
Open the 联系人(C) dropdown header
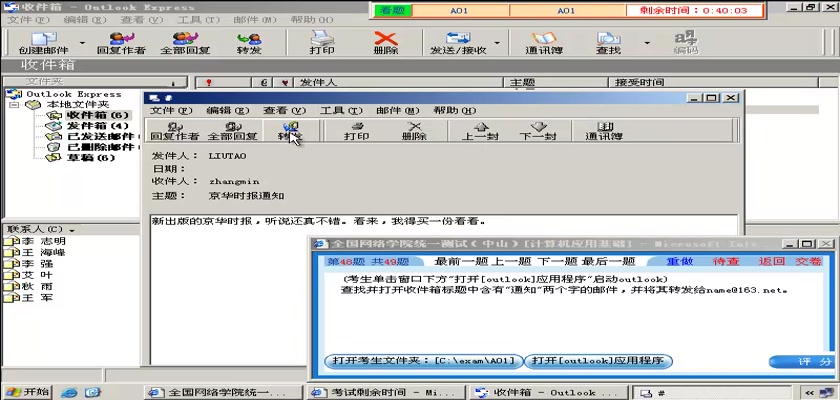tap(40, 229)
